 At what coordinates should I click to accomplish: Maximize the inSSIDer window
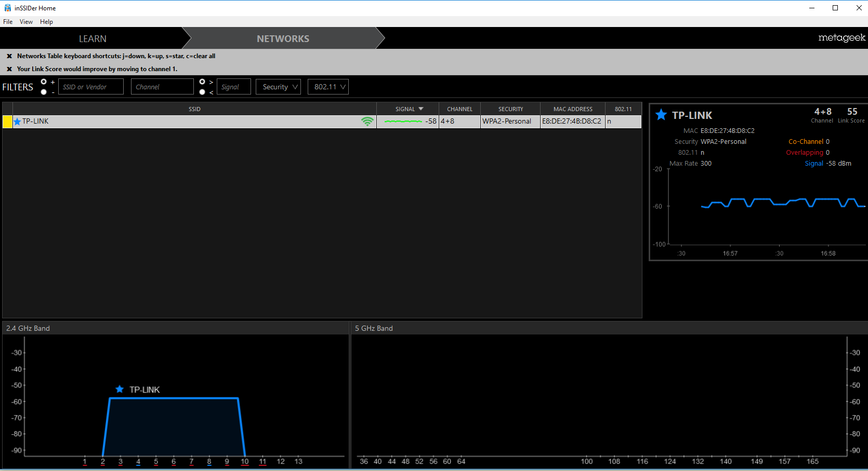click(835, 8)
